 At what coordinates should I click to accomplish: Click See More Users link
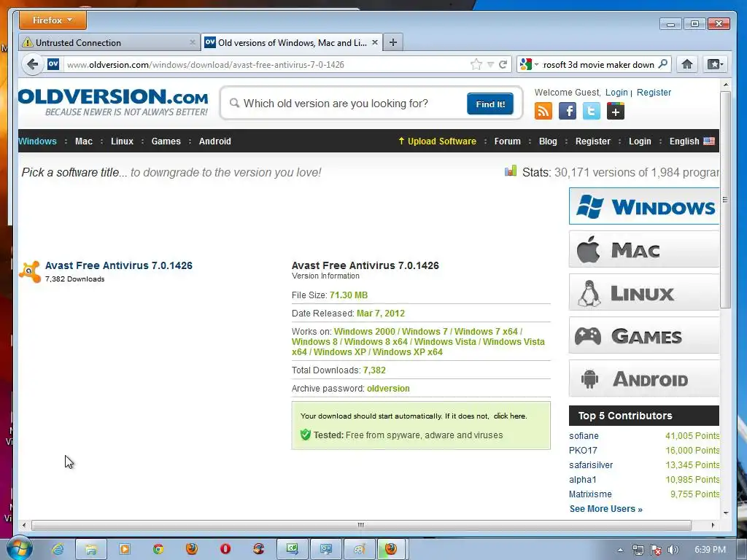tap(606, 509)
